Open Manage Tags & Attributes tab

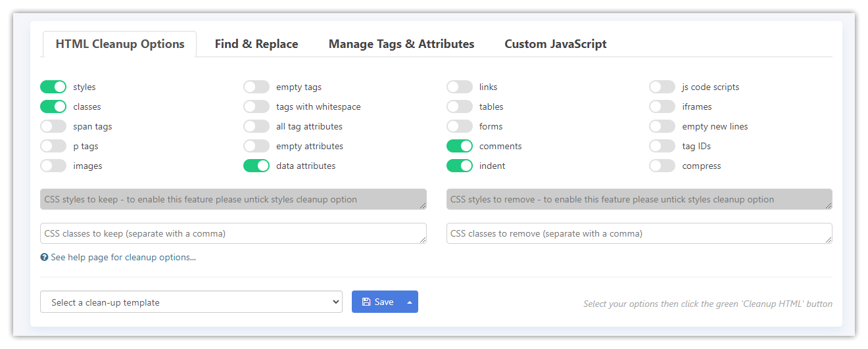coord(401,44)
